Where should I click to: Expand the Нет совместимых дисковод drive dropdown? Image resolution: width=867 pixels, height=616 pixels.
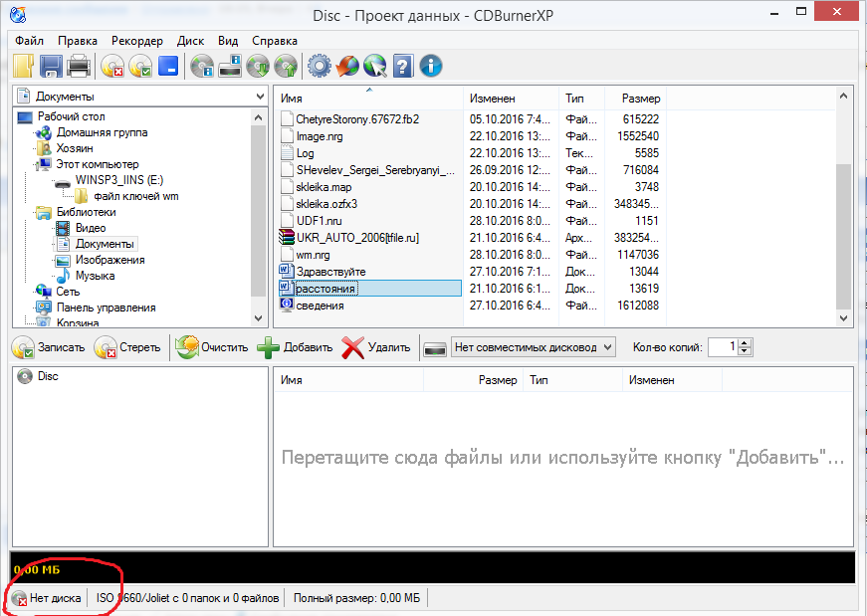(608, 347)
